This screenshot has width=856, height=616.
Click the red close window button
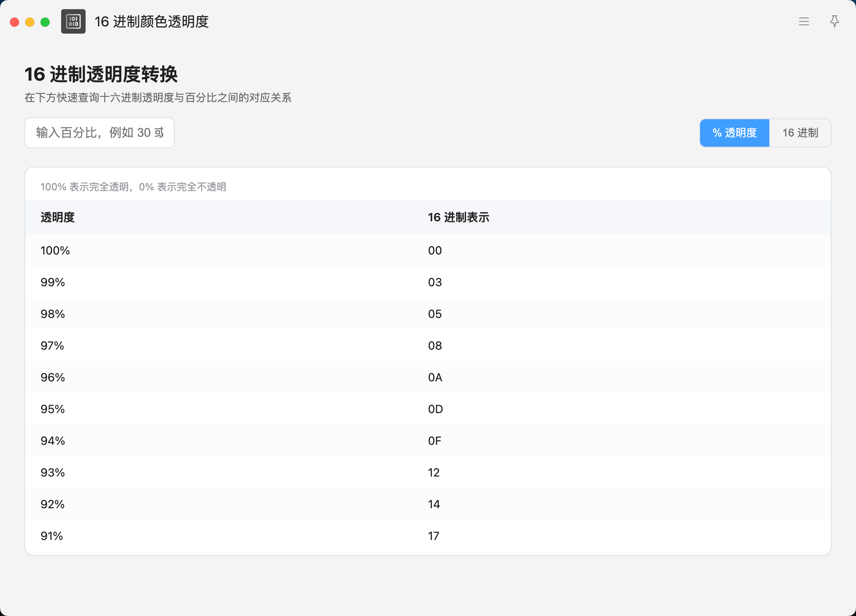pyautogui.click(x=15, y=22)
